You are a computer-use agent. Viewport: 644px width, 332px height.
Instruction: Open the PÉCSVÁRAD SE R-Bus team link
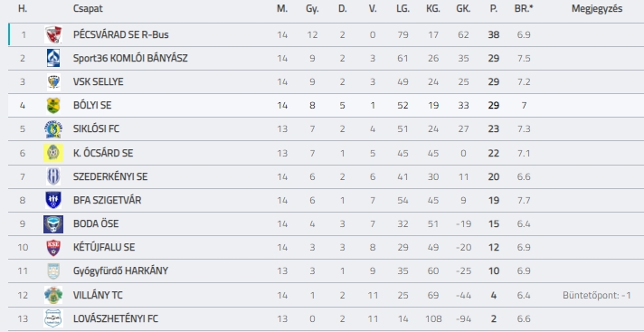[x=121, y=34]
